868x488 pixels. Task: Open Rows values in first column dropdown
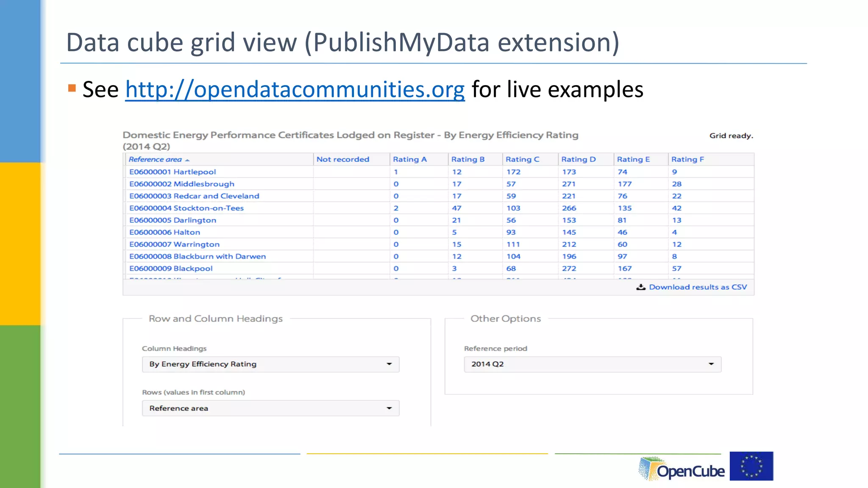click(270, 408)
